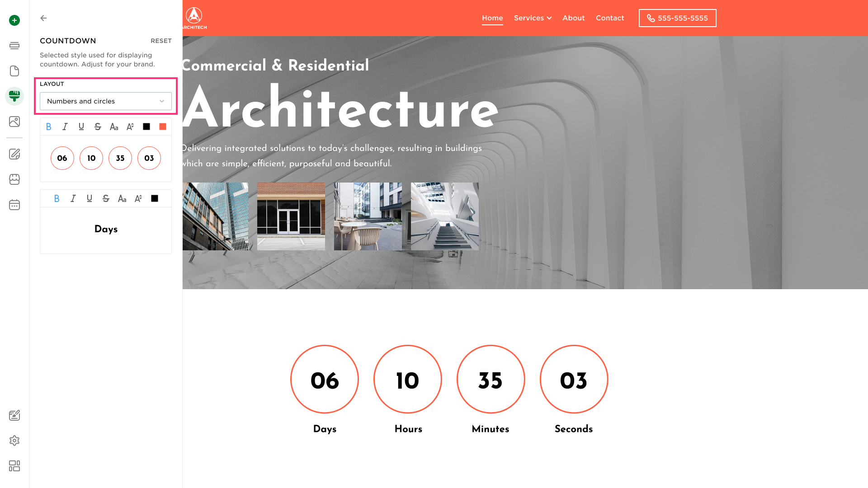The height and width of the screenshot is (488, 868).
Task: Click the green add element plus icon
Action: tap(14, 20)
